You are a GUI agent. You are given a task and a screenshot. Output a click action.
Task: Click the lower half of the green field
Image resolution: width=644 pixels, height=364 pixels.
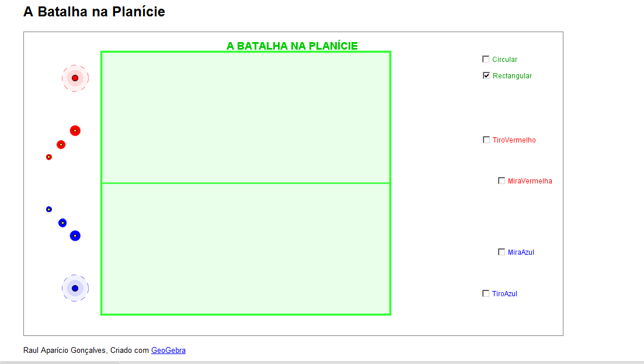pyautogui.click(x=246, y=249)
